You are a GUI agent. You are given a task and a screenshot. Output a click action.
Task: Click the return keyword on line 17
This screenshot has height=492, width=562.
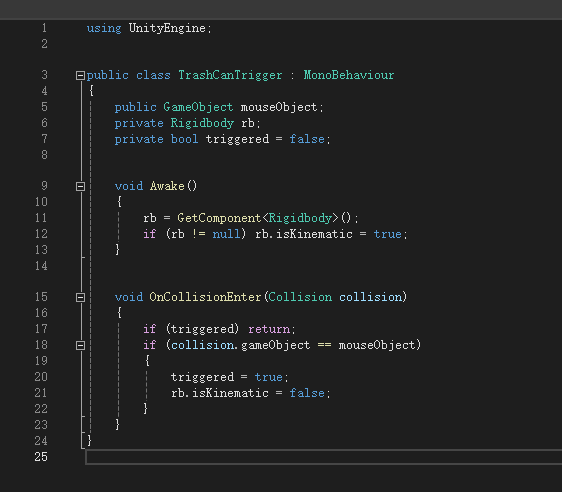coord(269,329)
